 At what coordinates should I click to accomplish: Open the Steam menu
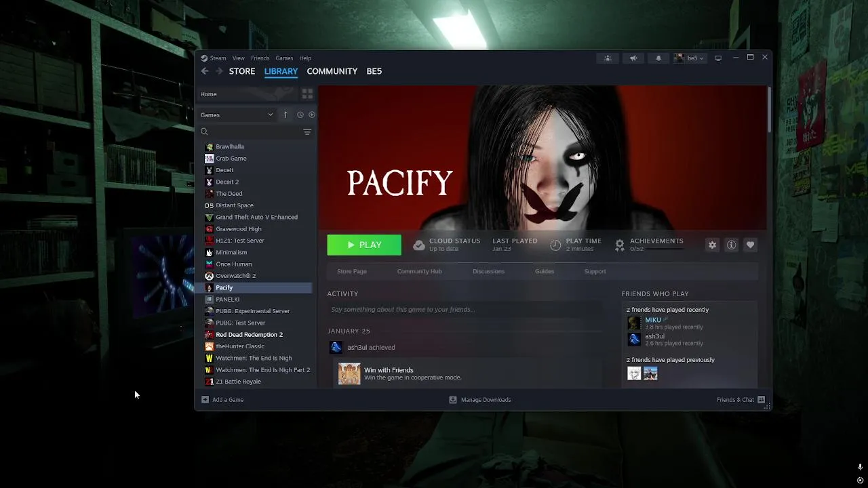click(214, 58)
